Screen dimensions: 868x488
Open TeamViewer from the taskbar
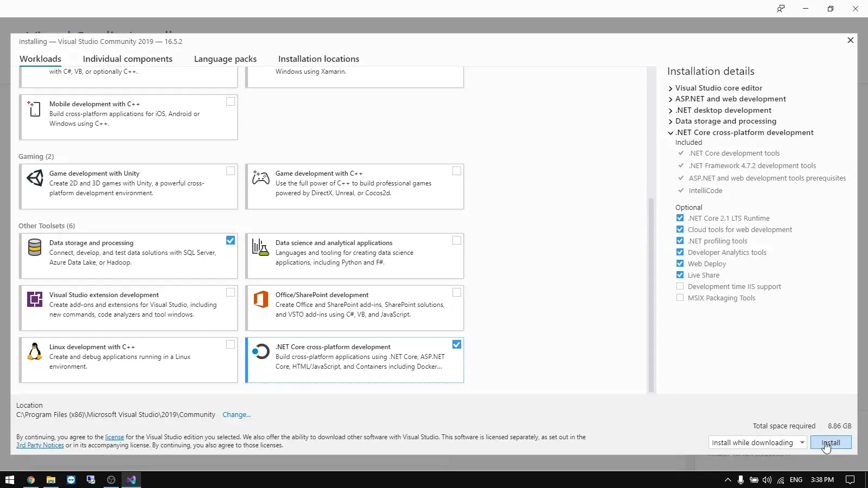point(71,480)
